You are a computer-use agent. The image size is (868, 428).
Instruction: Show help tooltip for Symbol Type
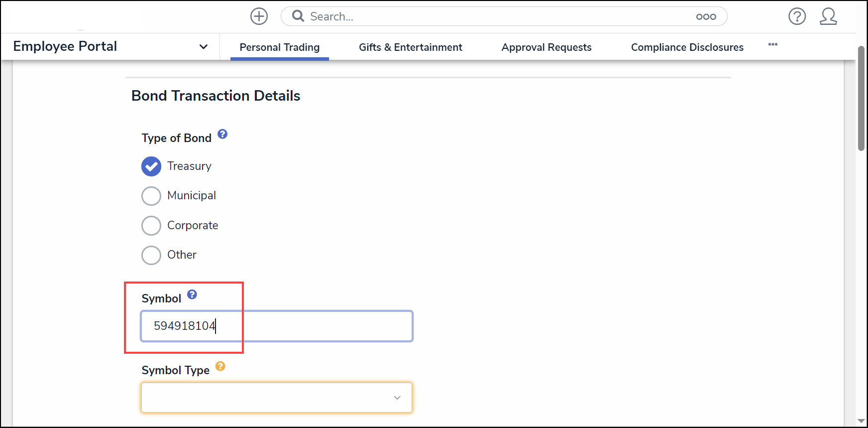coord(220,366)
